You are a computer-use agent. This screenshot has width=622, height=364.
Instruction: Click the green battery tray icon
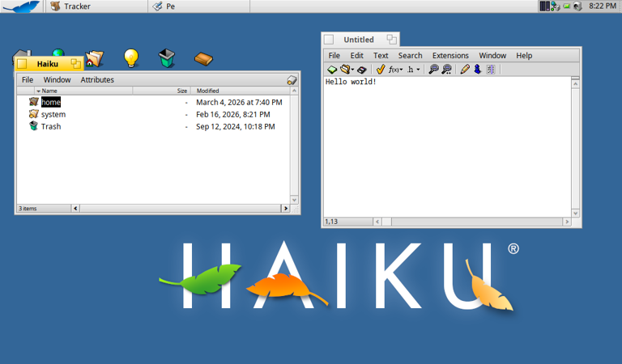pyautogui.click(x=566, y=6)
